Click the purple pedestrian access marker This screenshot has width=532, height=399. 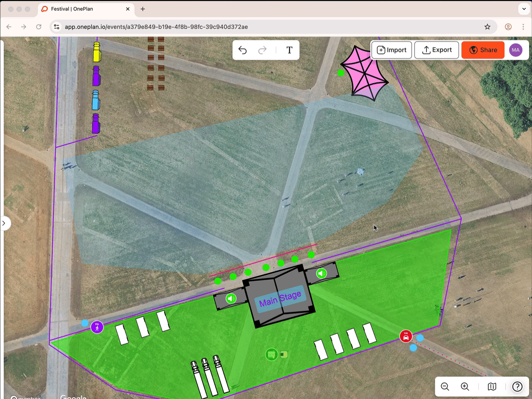point(97,327)
